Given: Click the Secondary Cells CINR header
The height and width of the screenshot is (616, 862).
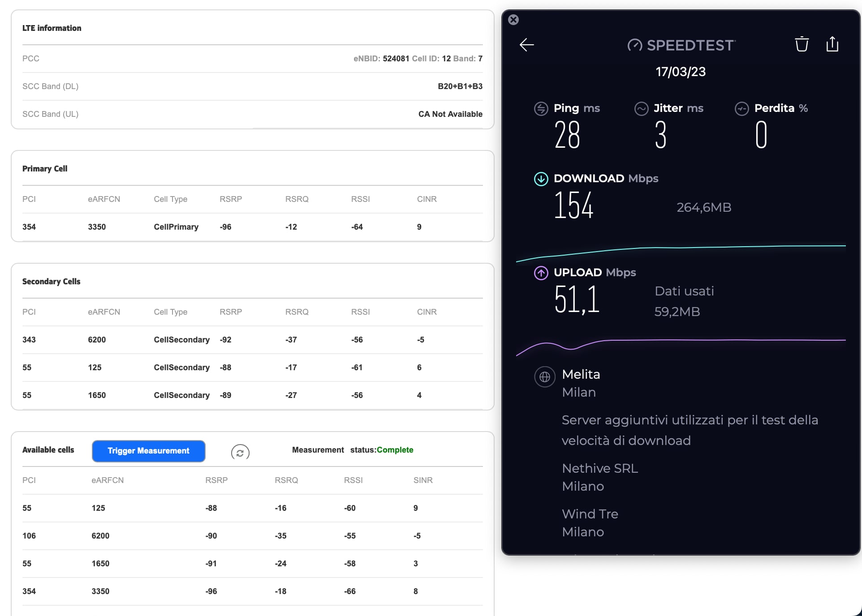Looking at the screenshot, I should (x=427, y=312).
